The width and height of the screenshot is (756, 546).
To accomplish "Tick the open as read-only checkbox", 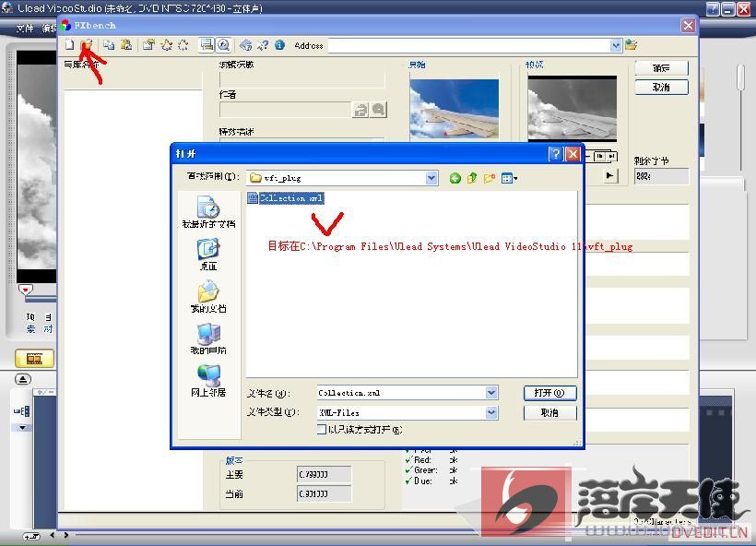I will click(x=322, y=429).
